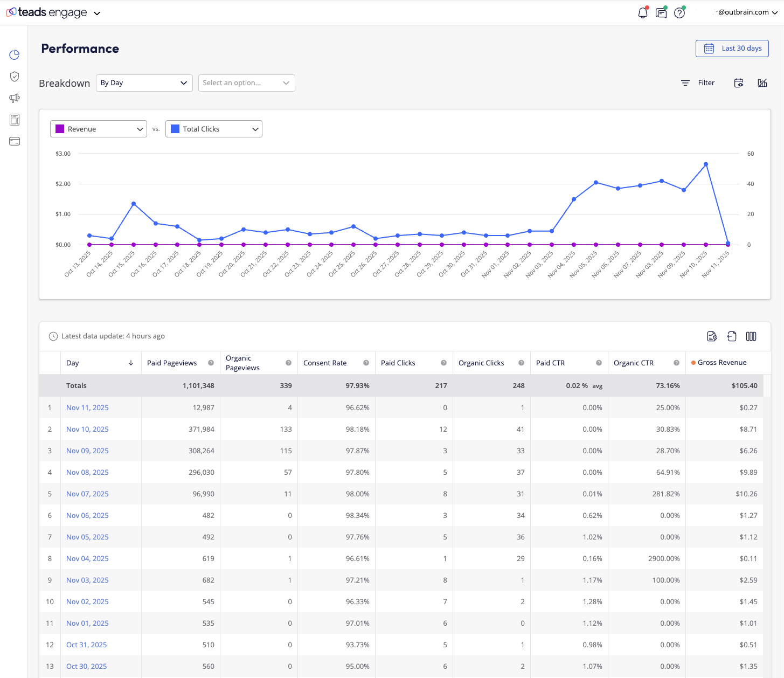Expand the account menu next to outbrain.com

[x=774, y=12]
